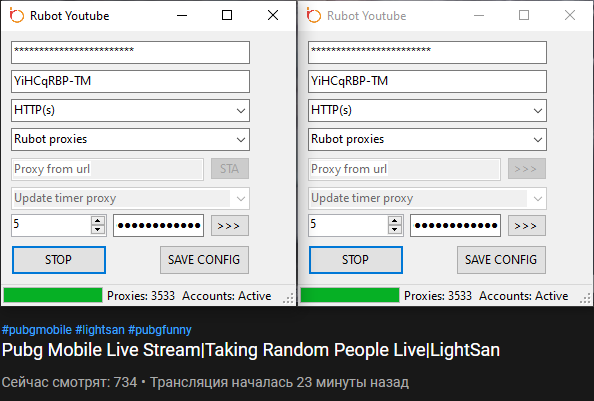Viewport: 594px width, 401px height.
Task: Click the viewer count text showing 734
Action: [x=69, y=382]
